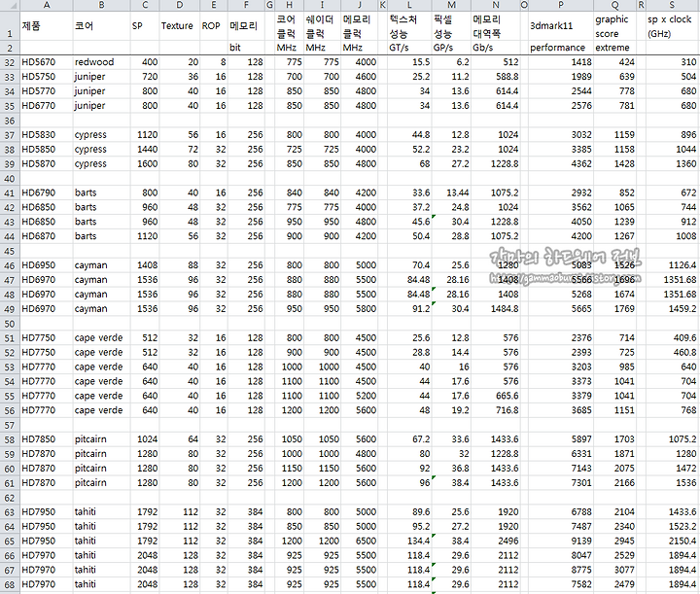Click the 1600 SP cell for HD5870
The height and width of the screenshot is (594, 700).
pyautogui.click(x=145, y=163)
